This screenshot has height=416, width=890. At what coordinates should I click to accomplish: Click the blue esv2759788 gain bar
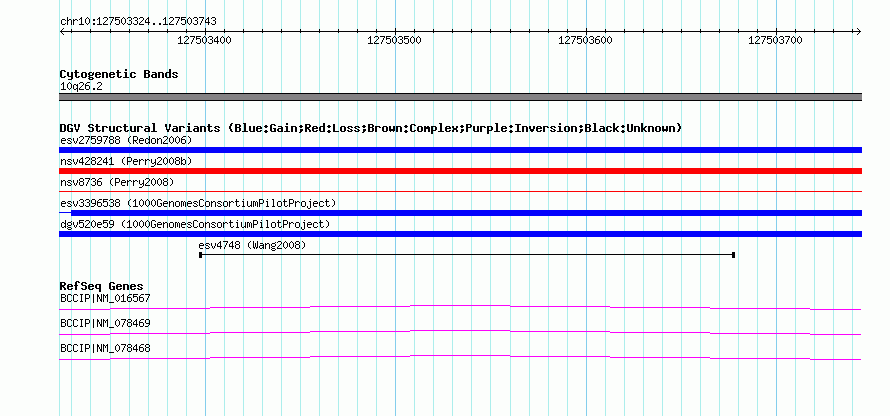point(460,150)
